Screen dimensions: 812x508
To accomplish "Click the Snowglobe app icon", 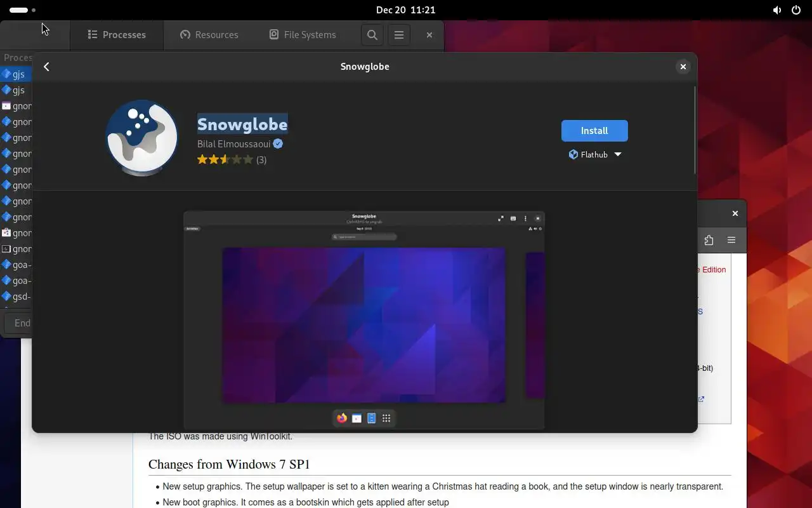I will pos(142,137).
